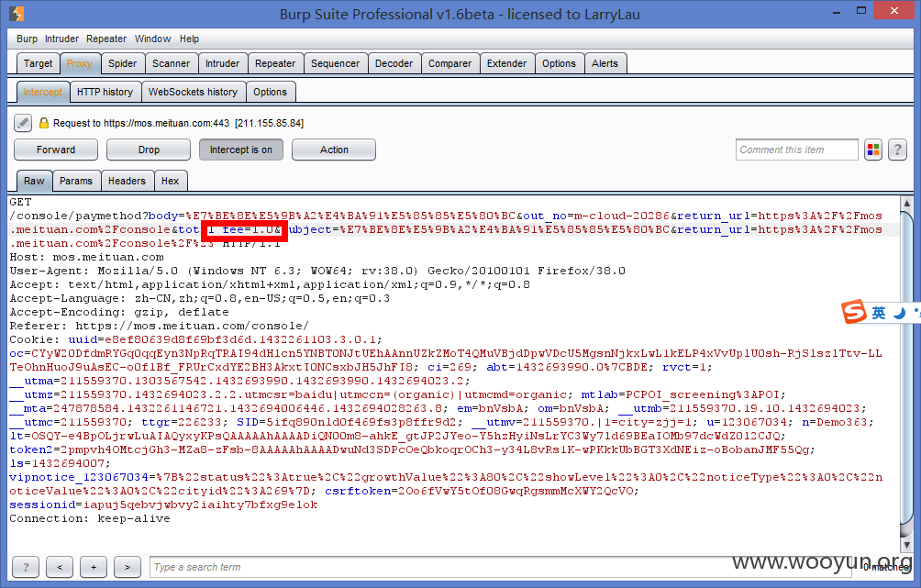The width and height of the screenshot is (921, 588).
Task: Click the Sogou input method S icon
Action: click(854, 312)
